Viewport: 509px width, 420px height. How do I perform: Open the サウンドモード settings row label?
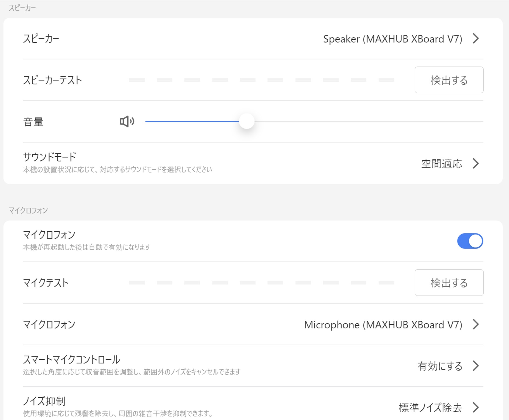[50, 157]
